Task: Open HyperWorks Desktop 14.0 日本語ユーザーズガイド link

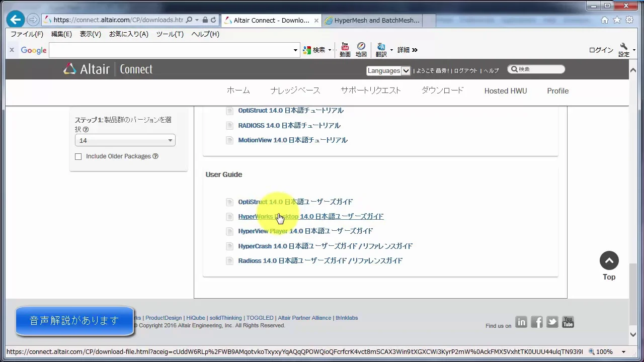Action: pos(311,217)
